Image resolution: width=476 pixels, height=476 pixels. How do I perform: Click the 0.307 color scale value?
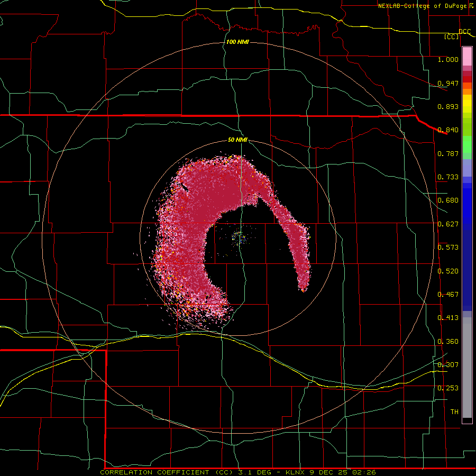tap(448, 365)
